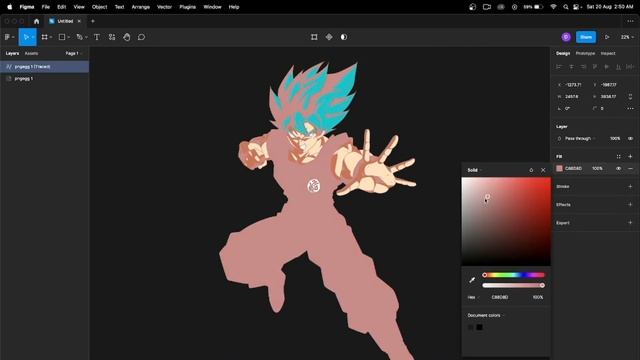This screenshot has width=640, height=360.
Task: Select the Rectangle shape tool
Action: tap(62, 37)
